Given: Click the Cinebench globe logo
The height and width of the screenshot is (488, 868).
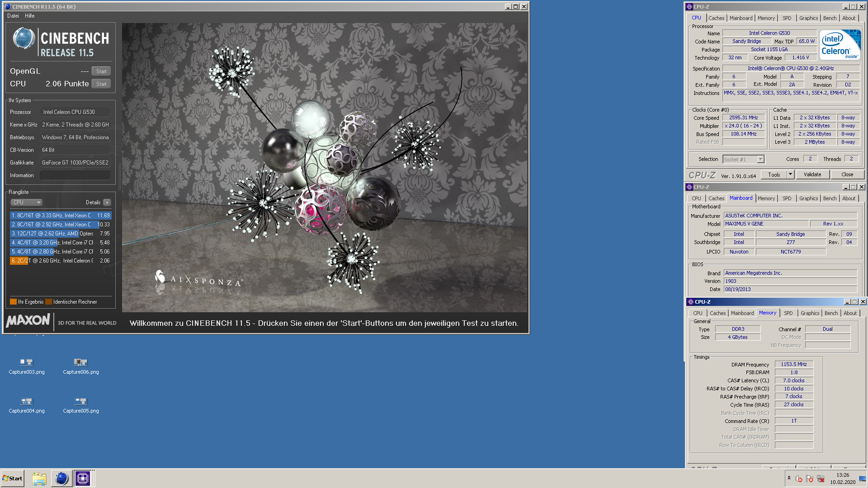Looking at the screenshot, I should [x=24, y=38].
